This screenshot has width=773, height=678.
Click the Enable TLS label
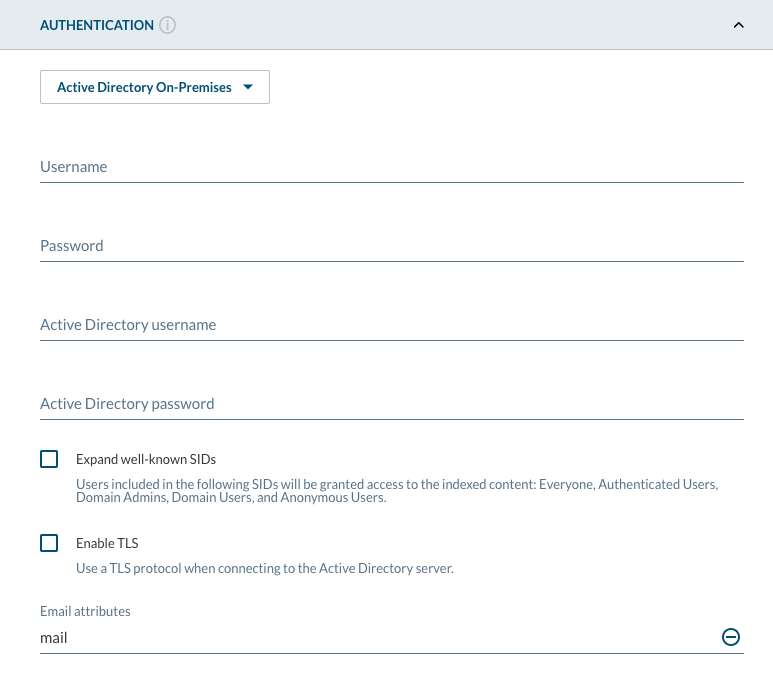(107, 543)
